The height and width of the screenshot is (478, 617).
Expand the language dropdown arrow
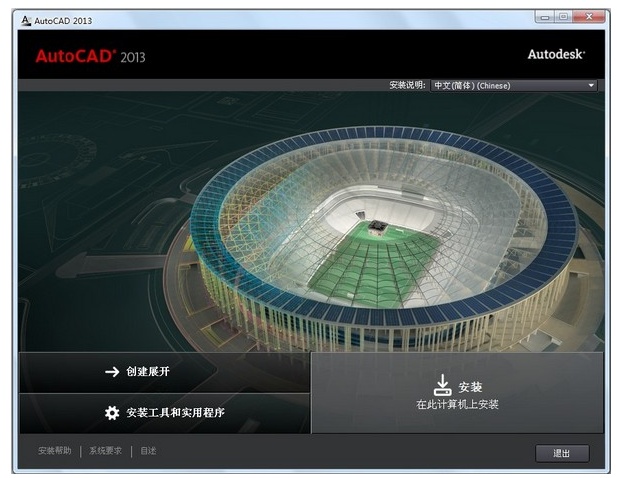point(591,85)
